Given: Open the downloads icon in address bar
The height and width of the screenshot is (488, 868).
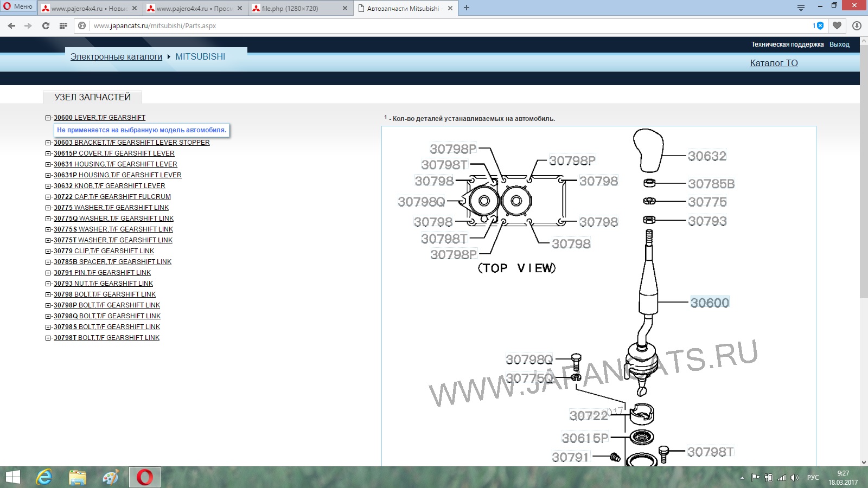Looking at the screenshot, I should (x=857, y=25).
